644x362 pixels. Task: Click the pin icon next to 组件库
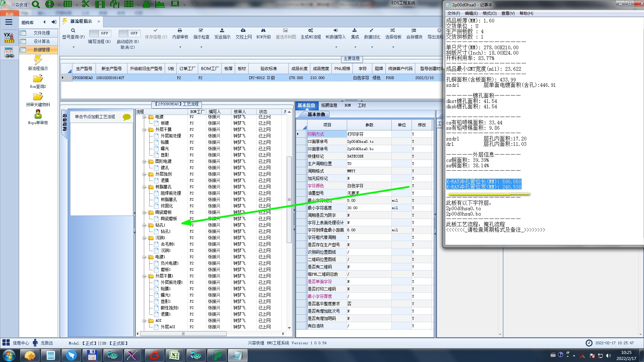pos(54,22)
